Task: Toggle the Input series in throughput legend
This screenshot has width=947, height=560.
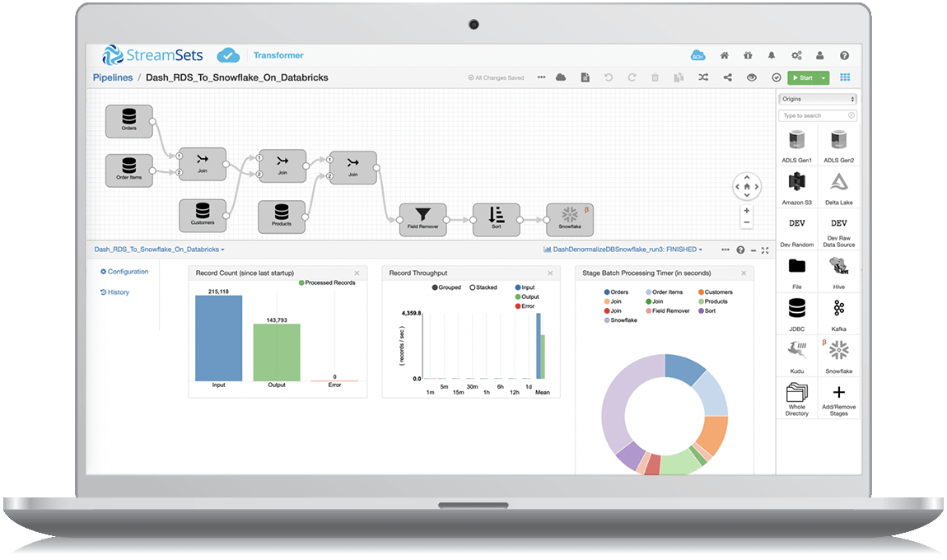Action: pyautogui.click(x=525, y=287)
